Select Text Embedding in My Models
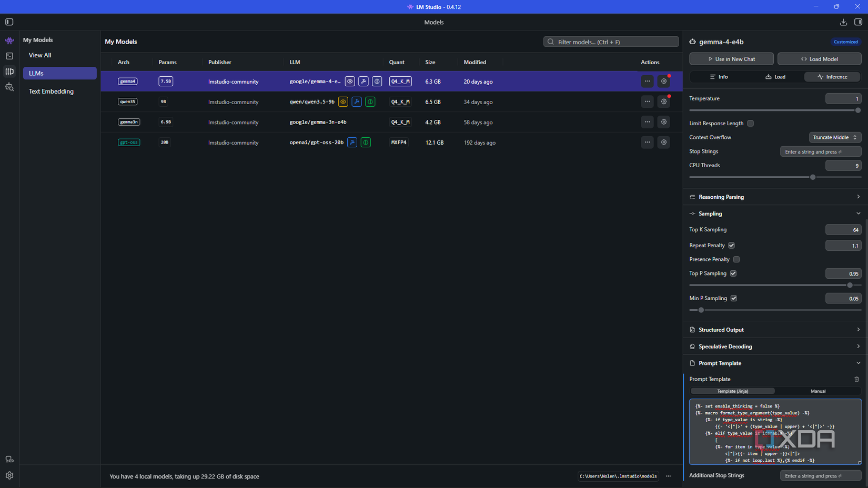868x488 pixels. (51, 91)
